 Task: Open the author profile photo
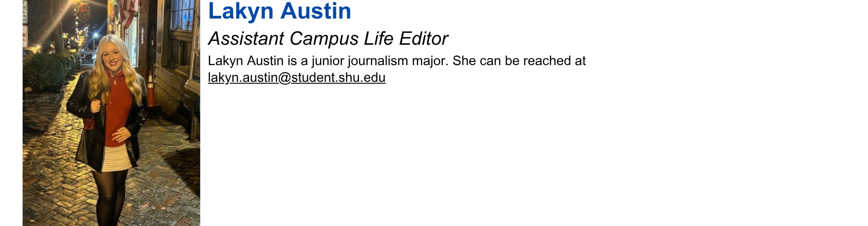click(111, 113)
